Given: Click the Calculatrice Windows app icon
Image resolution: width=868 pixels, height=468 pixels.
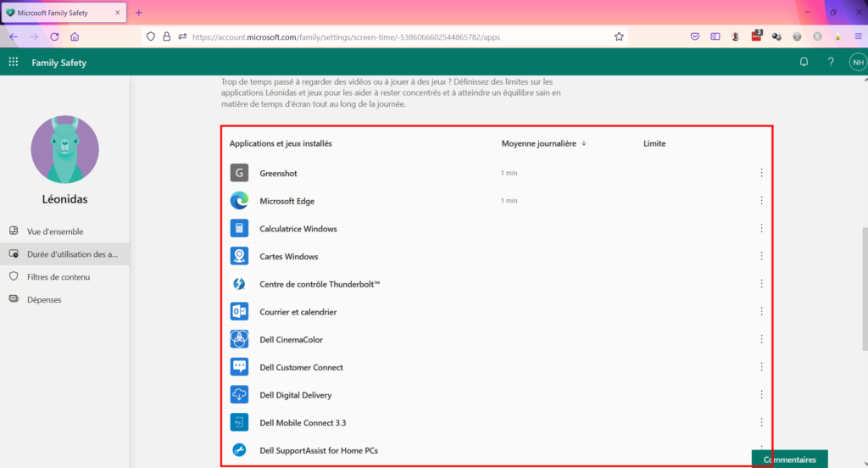Looking at the screenshot, I should click(x=239, y=228).
